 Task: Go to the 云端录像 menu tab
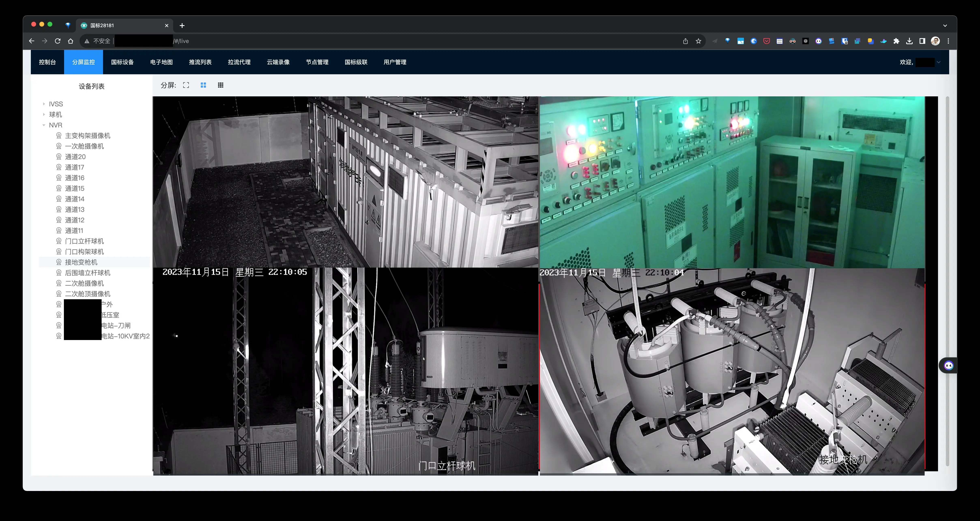pos(278,62)
